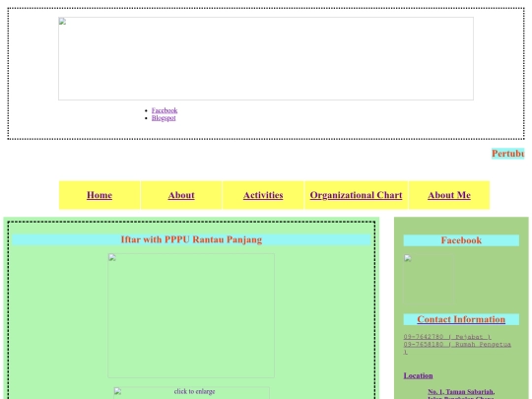
Task: Click the No. 1, Taman Sabariah address
Action: tap(461, 391)
